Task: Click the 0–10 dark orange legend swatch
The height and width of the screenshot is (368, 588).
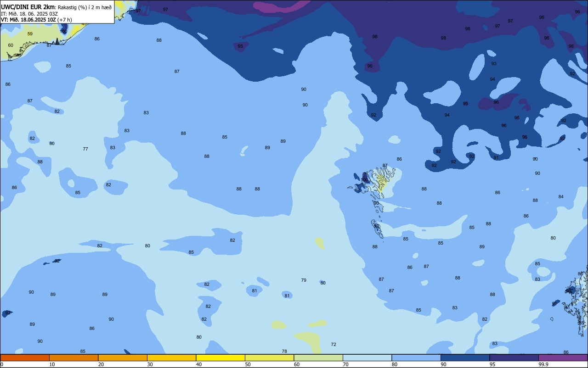Action: (x=25, y=357)
